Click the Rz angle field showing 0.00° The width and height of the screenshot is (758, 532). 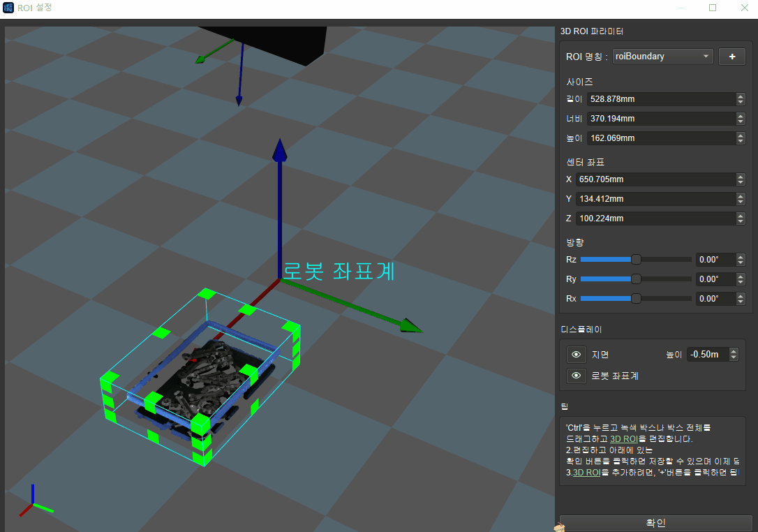pyautogui.click(x=716, y=260)
